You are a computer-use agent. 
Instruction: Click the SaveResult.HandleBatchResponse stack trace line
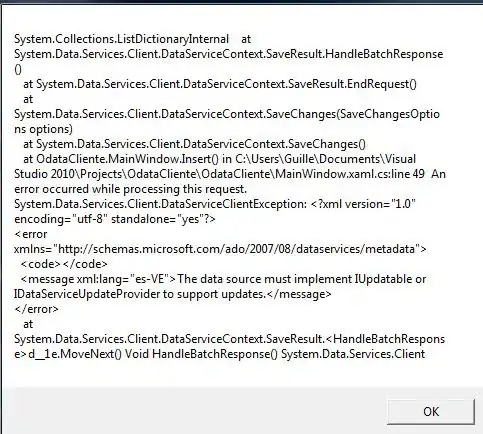pos(229,54)
